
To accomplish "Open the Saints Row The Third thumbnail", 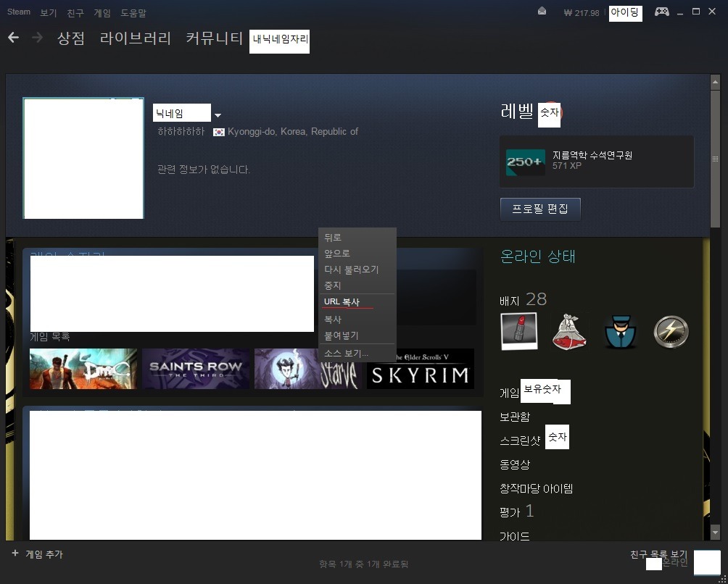I will [196, 369].
